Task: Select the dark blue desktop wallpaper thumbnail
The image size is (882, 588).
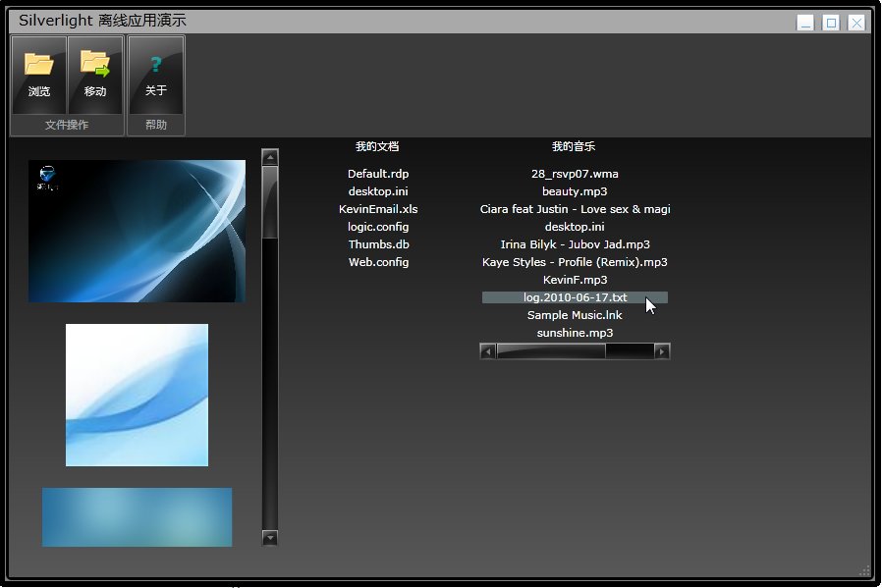Action: 137,231
